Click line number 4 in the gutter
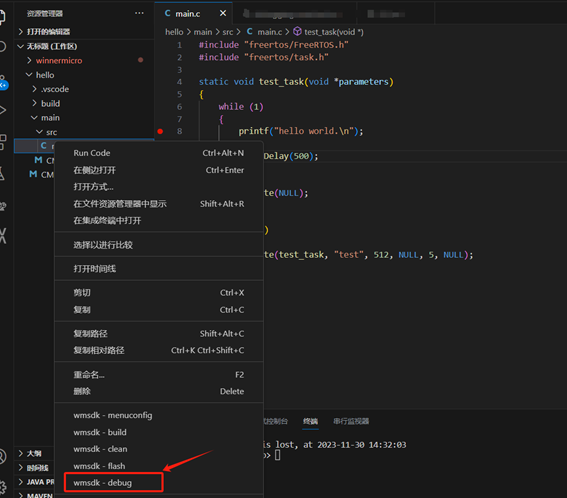The image size is (567, 498). click(x=179, y=82)
